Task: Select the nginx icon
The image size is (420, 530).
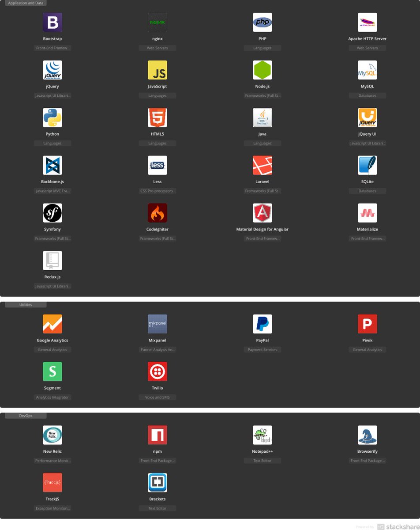Action: [x=157, y=22]
